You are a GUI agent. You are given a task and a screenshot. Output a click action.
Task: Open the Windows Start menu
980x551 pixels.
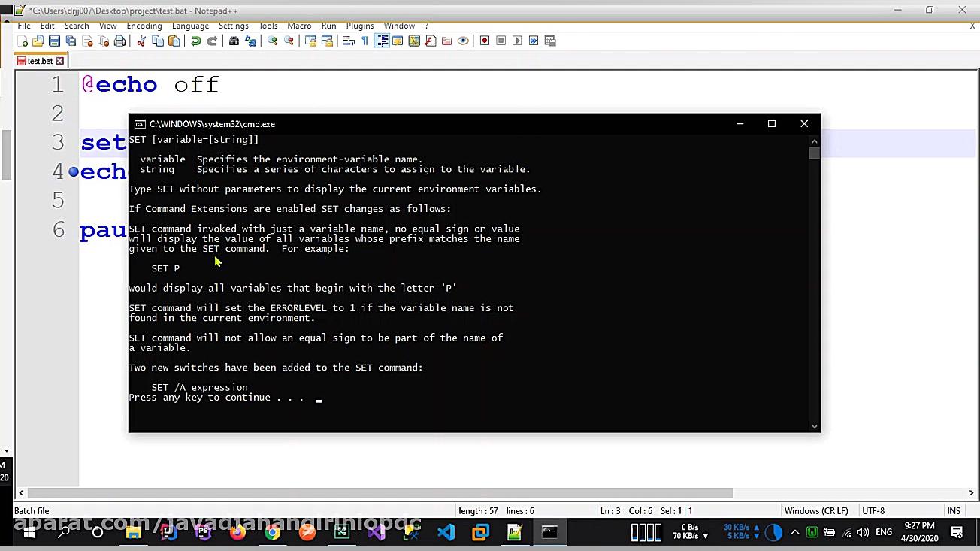29,532
